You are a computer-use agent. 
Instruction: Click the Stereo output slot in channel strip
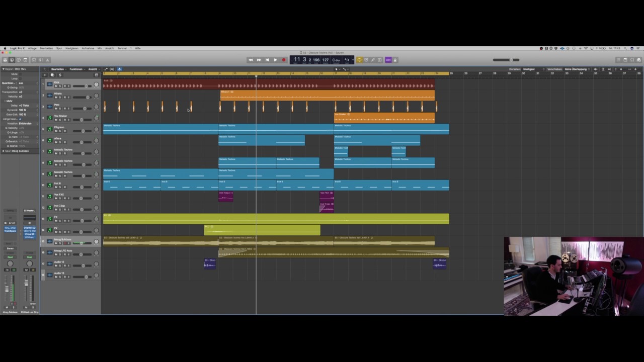point(10,248)
